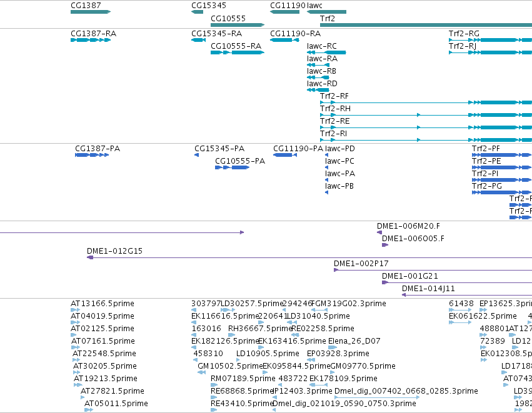Select the GM09770.5prime EST label
The width and height of the screenshot is (532, 413).
pyautogui.click(x=363, y=366)
